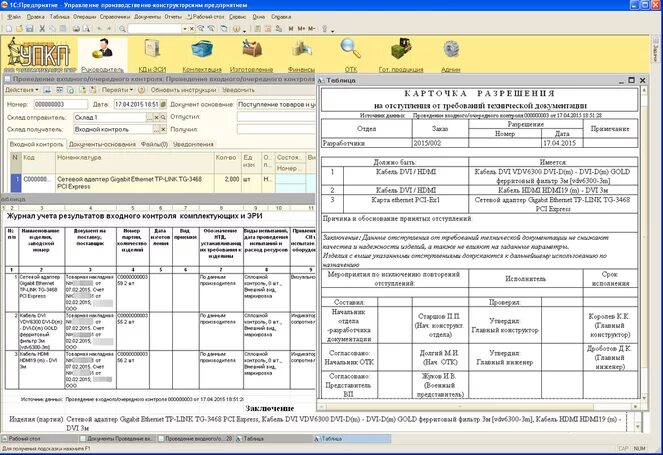Click the M calculator memory button
The image size is (663, 455).
coord(291,29)
